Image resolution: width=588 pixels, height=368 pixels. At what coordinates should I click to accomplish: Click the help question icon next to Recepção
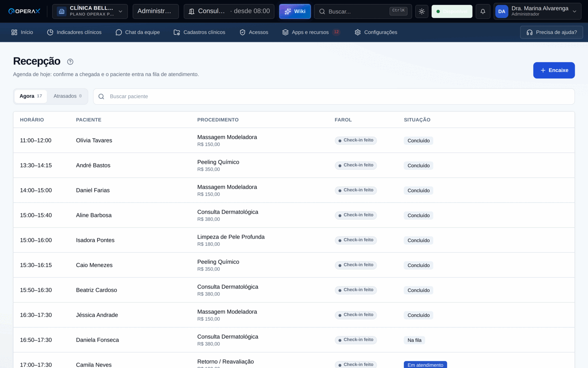(70, 62)
